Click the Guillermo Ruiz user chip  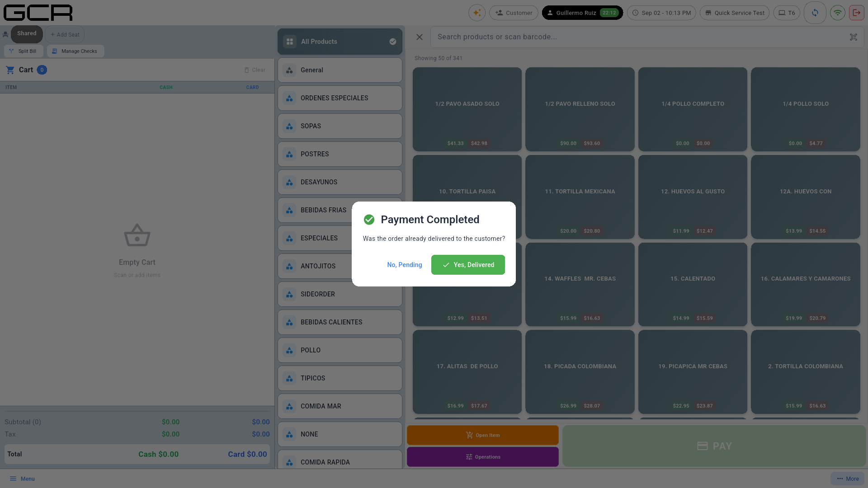coord(582,13)
